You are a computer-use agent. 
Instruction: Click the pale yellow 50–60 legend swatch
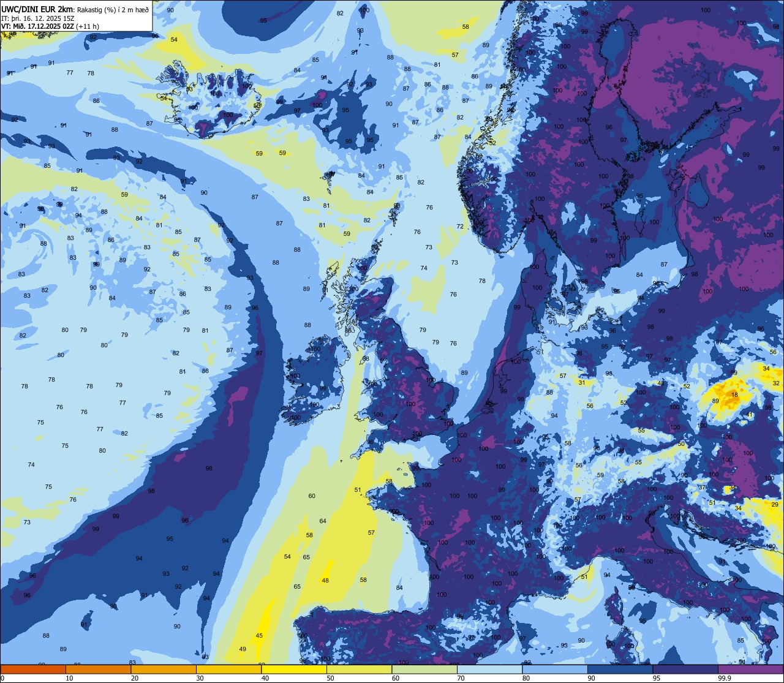point(359,669)
